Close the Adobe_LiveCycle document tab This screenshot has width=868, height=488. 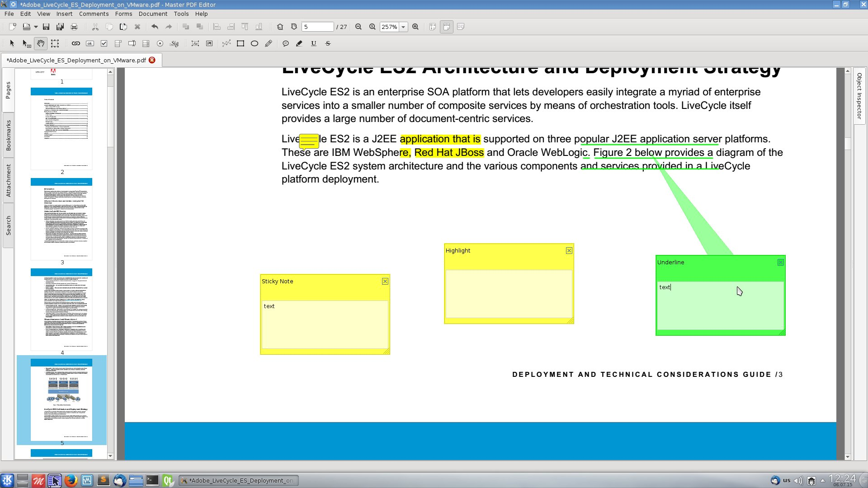pyautogui.click(x=152, y=60)
